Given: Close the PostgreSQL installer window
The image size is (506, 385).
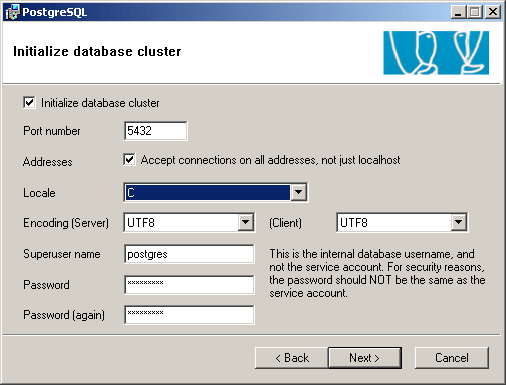Looking at the screenshot, I should pyautogui.click(x=493, y=12).
